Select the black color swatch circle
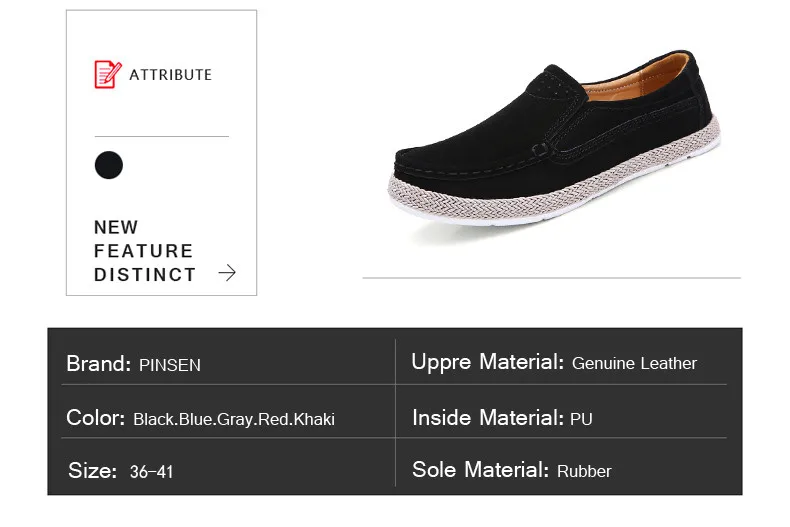This screenshot has width=790, height=527. (x=109, y=165)
